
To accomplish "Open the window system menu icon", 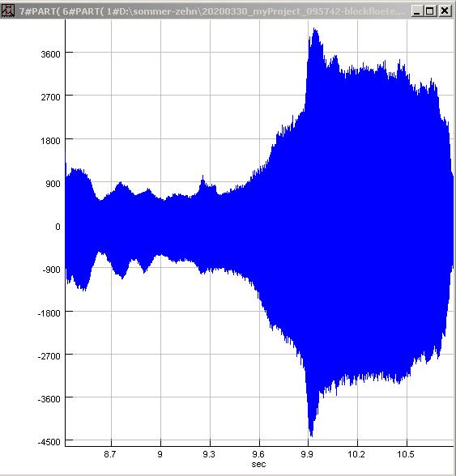I will tap(7, 11).
